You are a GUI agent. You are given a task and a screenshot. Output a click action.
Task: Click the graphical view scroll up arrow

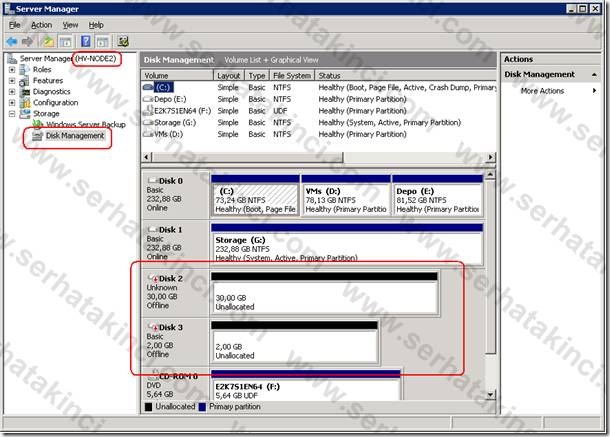coord(491,175)
